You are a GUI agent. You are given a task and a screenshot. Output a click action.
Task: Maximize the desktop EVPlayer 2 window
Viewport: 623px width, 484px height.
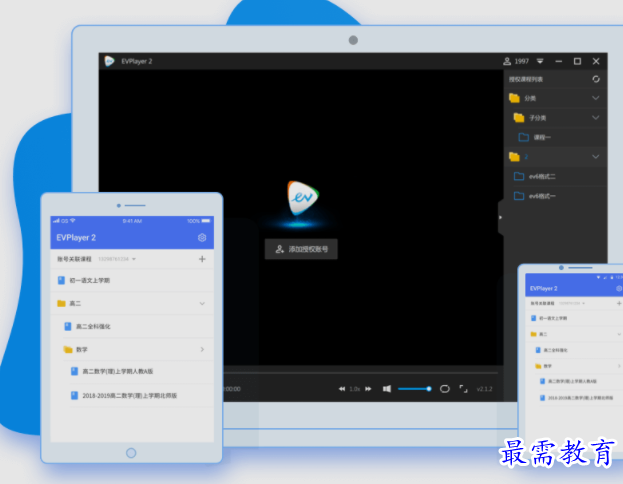click(x=577, y=61)
